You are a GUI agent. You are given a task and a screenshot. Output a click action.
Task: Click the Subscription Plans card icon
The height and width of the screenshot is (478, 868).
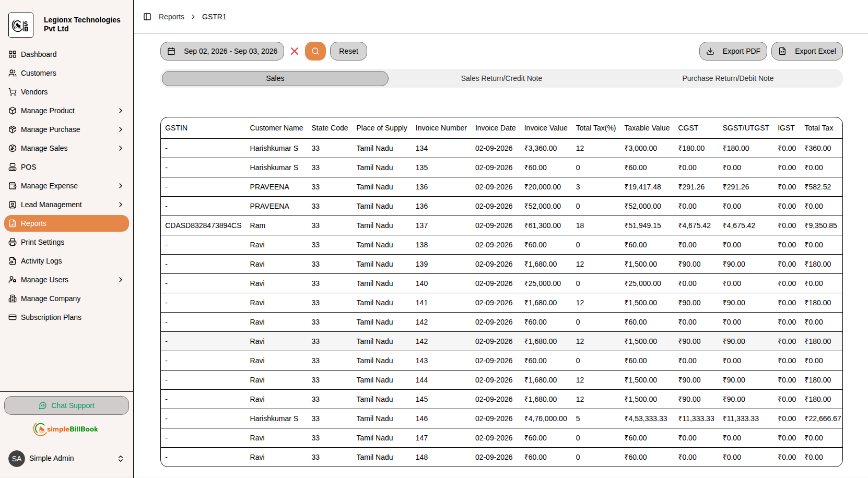coord(13,317)
